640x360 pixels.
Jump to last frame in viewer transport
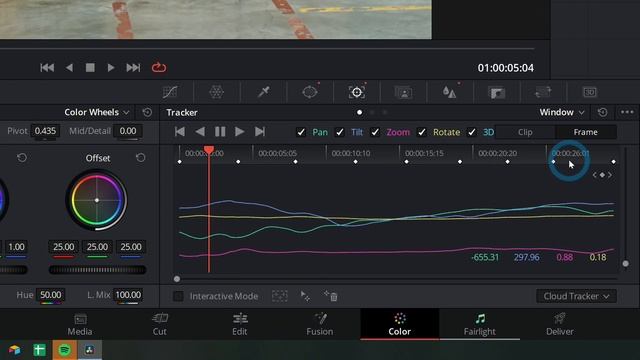[x=133, y=67]
